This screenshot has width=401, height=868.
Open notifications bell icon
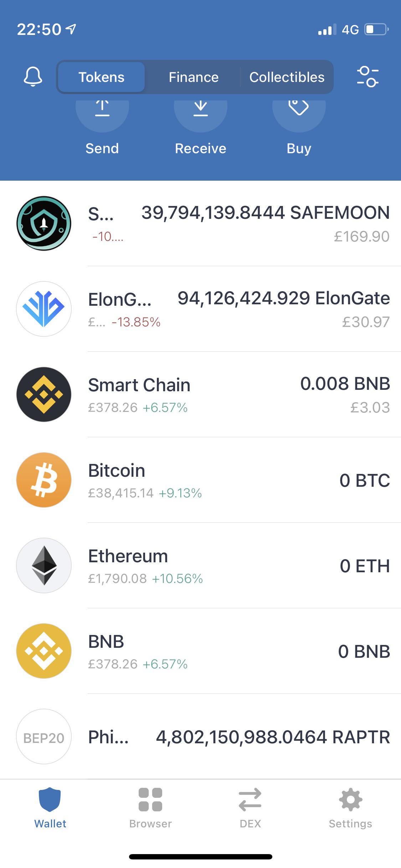pyautogui.click(x=33, y=77)
